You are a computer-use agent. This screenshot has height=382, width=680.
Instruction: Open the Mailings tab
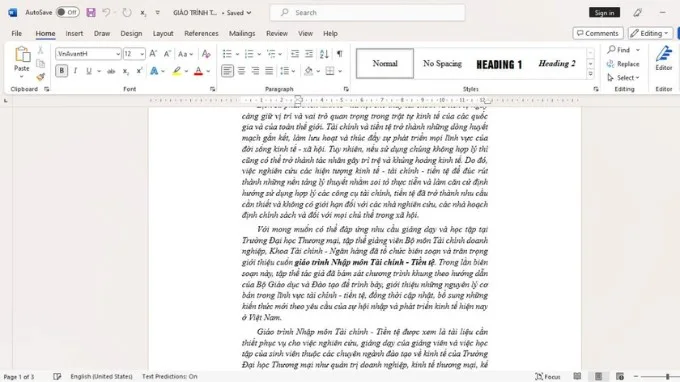pyautogui.click(x=242, y=33)
